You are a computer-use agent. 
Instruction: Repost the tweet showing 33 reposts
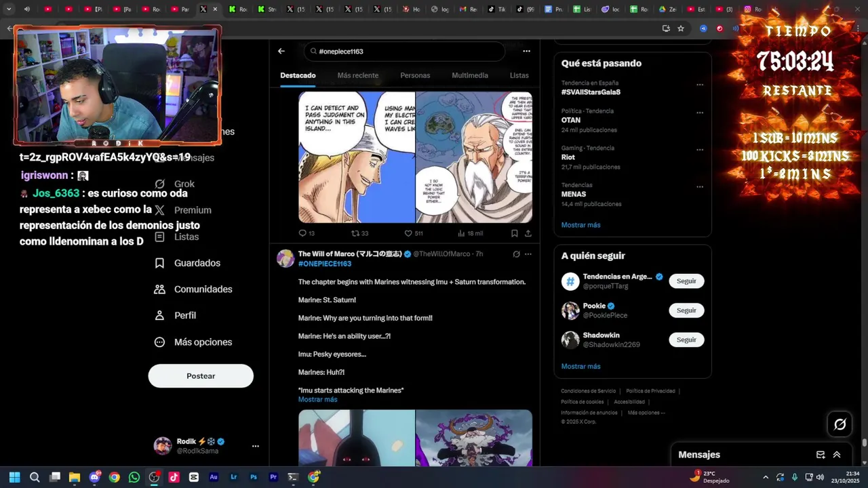[359, 233]
